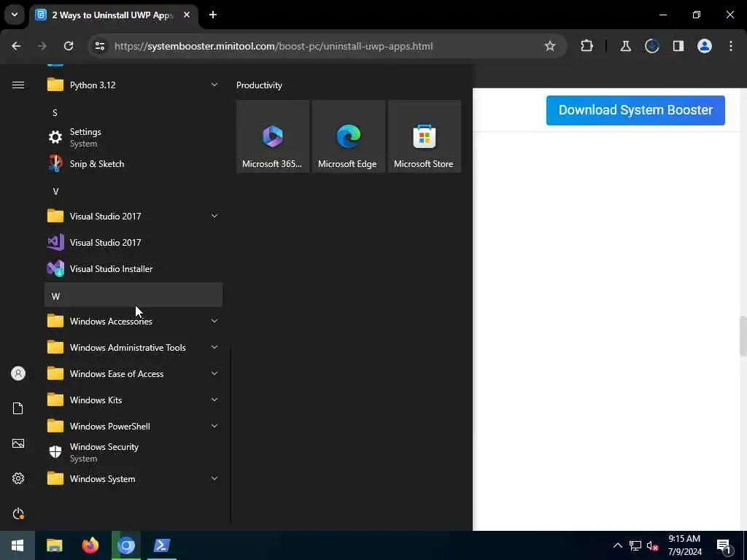747x560 pixels.
Task: Open the Power options icon
Action: (18, 513)
